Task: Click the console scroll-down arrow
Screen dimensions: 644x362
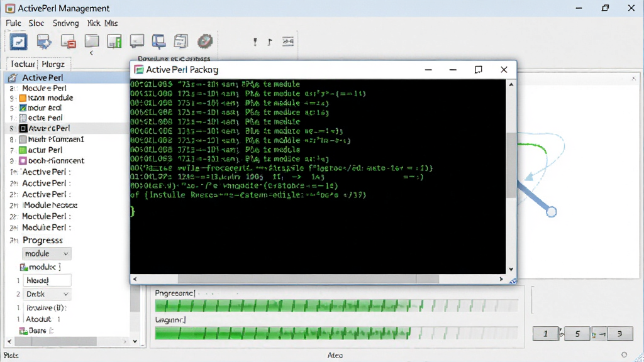Action: pyautogui.click(x=511, y=269)
